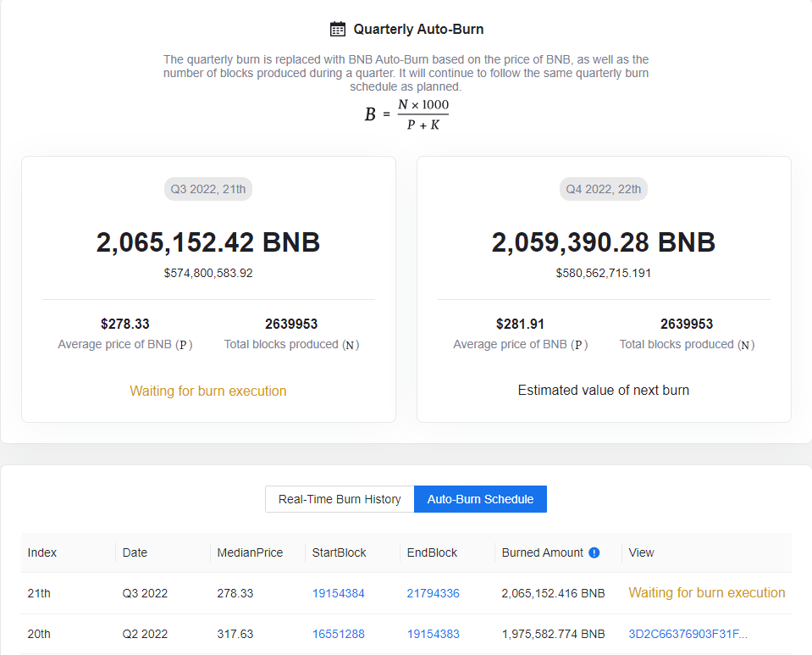Click total blocks 2639953 in Q3 card

(291, 324)
